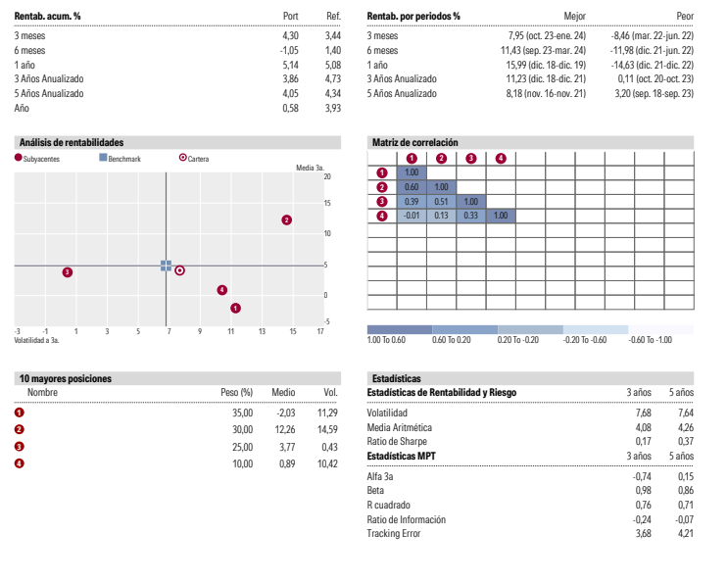Click column header 4 in correlation matrix
The image size is (728, 583).
(501, 158)
